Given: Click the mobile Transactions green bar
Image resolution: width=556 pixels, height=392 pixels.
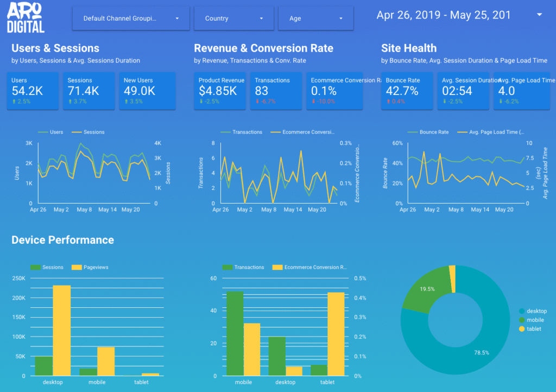Looking at the screenshot, I should (235, 333).
